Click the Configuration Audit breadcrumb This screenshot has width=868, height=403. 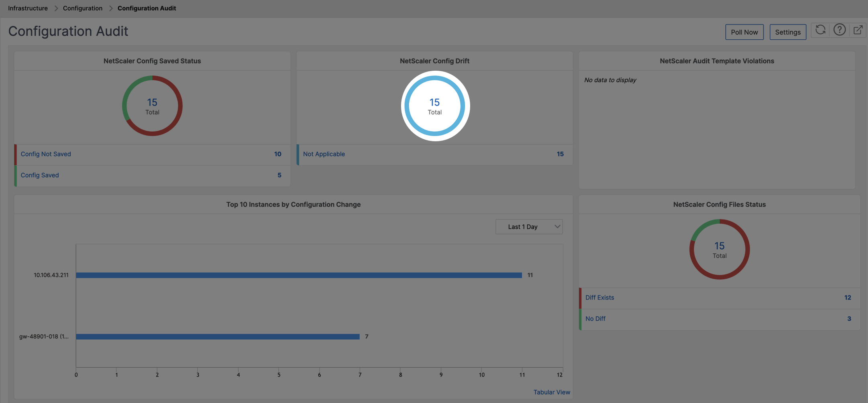pyautogui.click(x=147, y=8)
